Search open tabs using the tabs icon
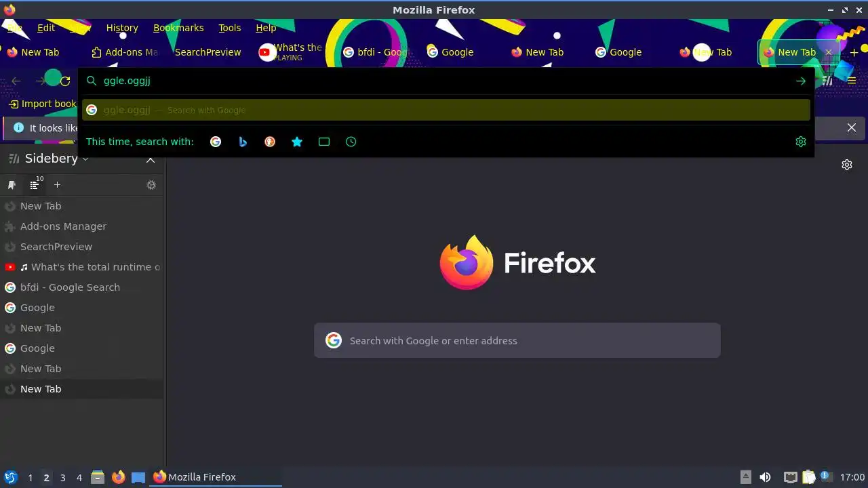The width and height of the screenshot is (868, 488). (x=324, y=142)
